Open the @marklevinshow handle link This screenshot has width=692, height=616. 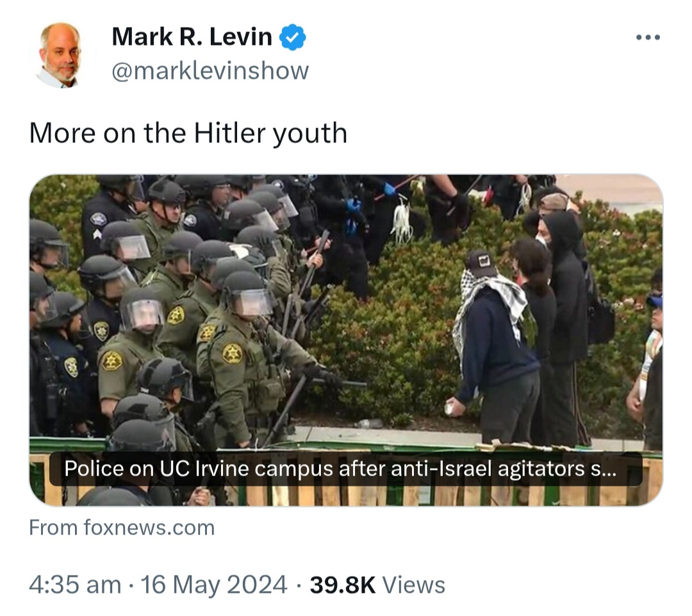pos(210,71)
